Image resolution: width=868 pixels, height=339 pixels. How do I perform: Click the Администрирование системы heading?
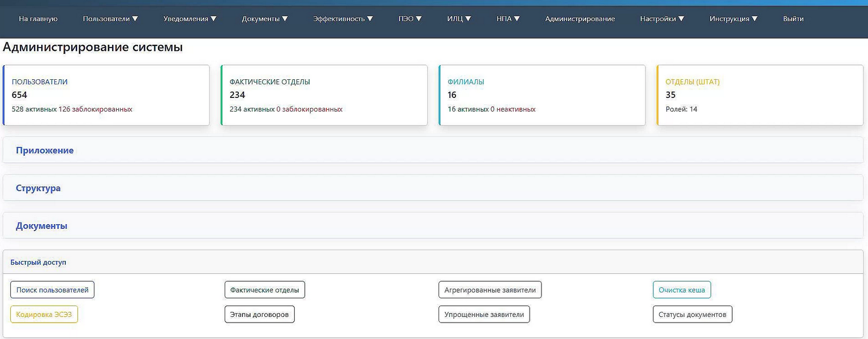93,47
